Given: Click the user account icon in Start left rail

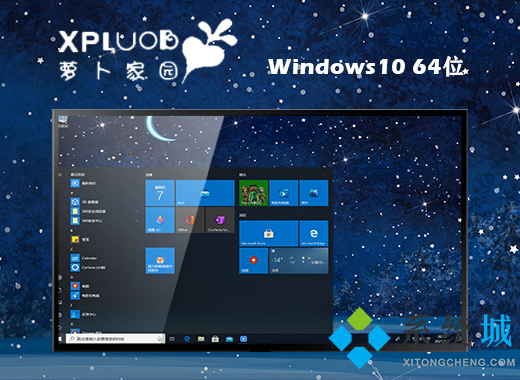Looking at the screenshot, I should [60, 277].
